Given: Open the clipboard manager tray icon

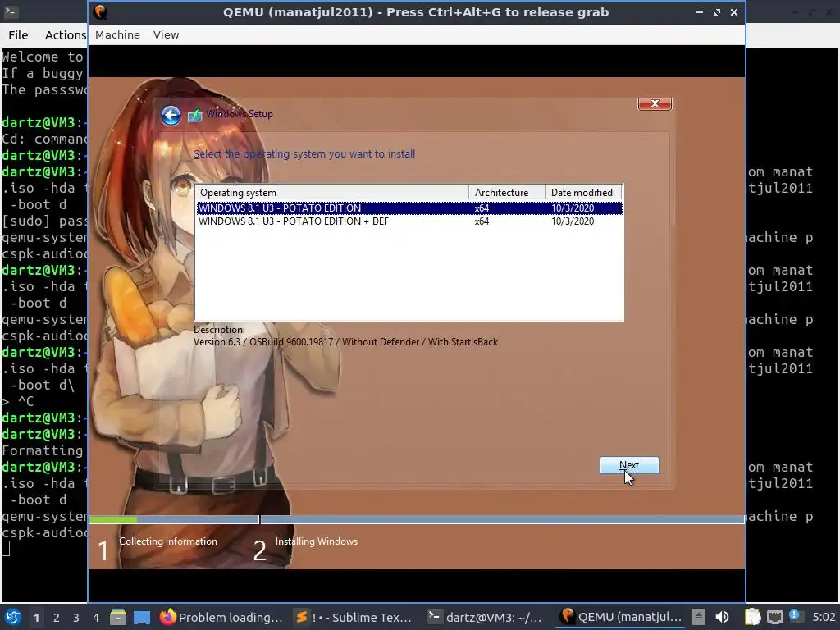Looking at the screenshot, I should pos(753,617).
